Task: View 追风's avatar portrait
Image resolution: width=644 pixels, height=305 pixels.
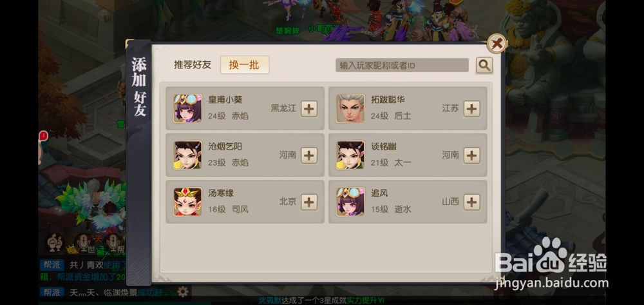Action: (350, 202)
